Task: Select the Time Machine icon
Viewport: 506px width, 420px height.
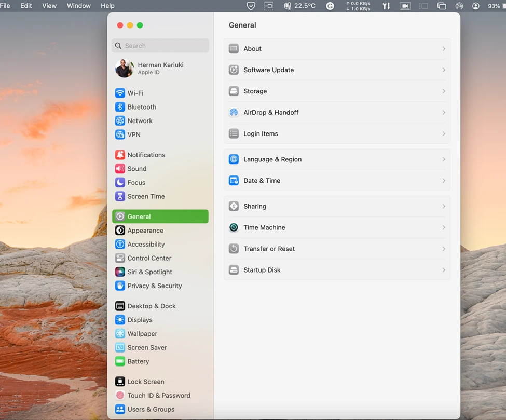Action: pos(234,227)
